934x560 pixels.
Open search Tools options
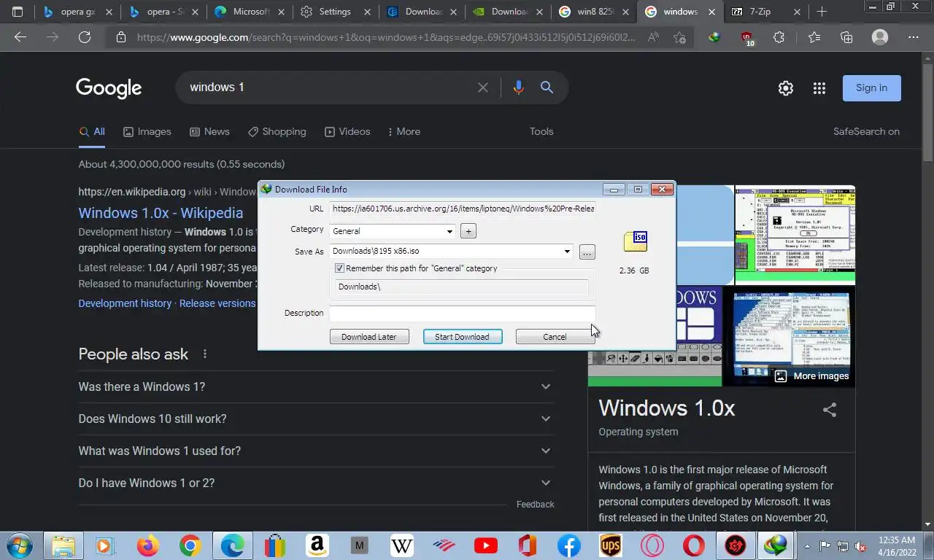point(541,131)
